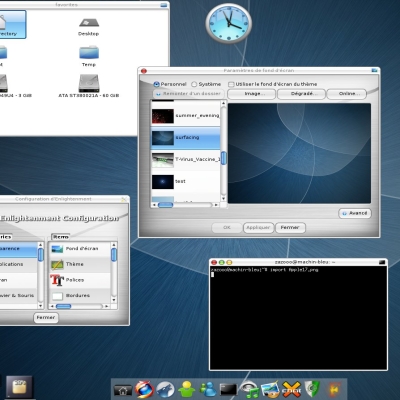Select the Système radio button
The image size is (400, 400).
194,84
